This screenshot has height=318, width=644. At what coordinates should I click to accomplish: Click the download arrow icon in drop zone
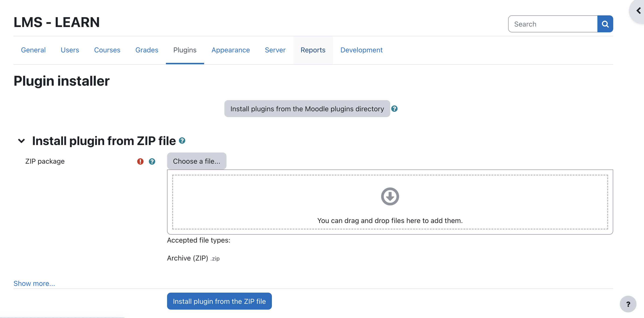pyautogui.click(x=390, y=196)
